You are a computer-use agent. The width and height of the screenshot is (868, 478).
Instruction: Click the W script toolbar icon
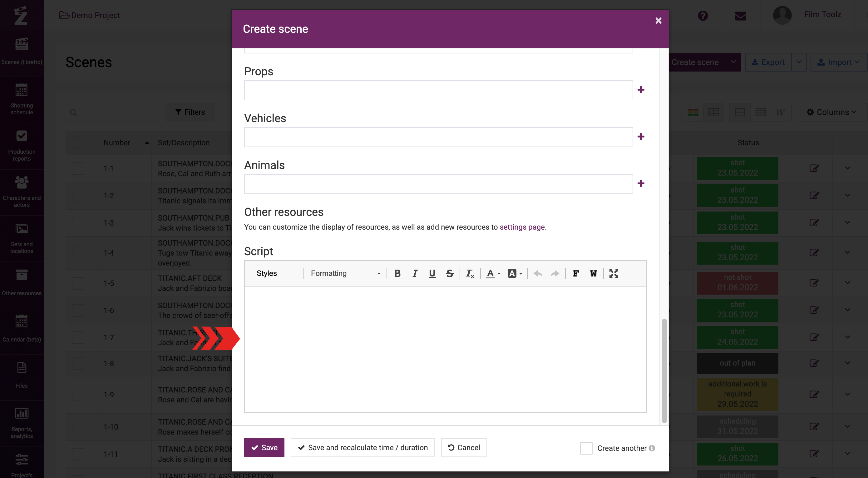pyautogui.click(x=593, y=273)
